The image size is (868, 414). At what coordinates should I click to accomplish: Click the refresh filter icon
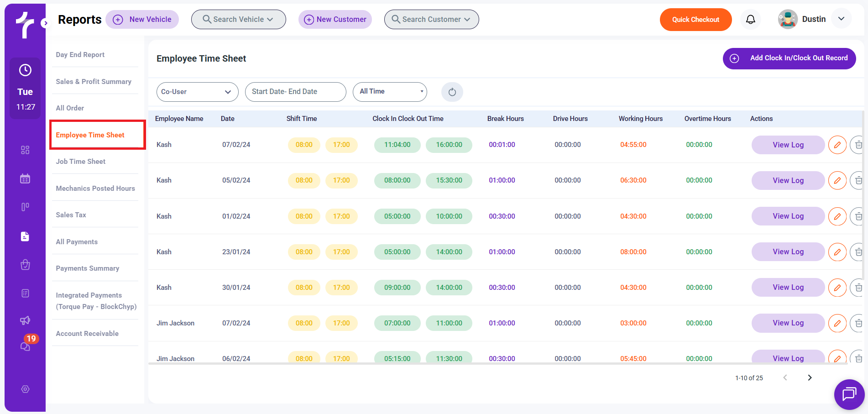(452, 92)
